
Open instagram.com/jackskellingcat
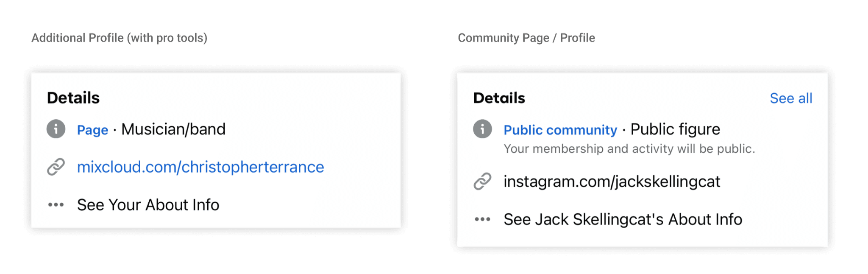pos(612,182)
